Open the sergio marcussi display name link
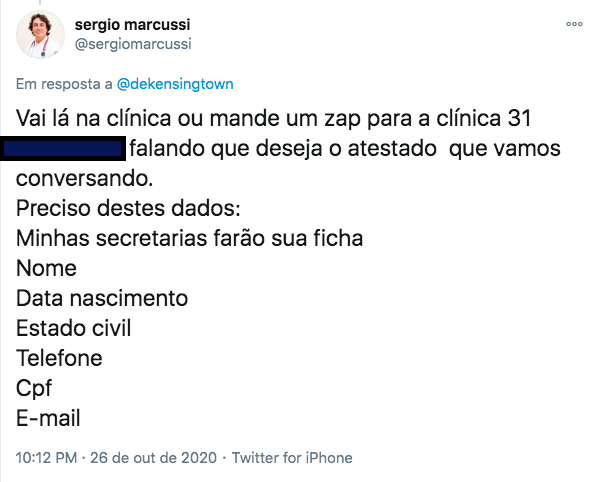This screenshot has width=599, height=482. pos(133,25)
